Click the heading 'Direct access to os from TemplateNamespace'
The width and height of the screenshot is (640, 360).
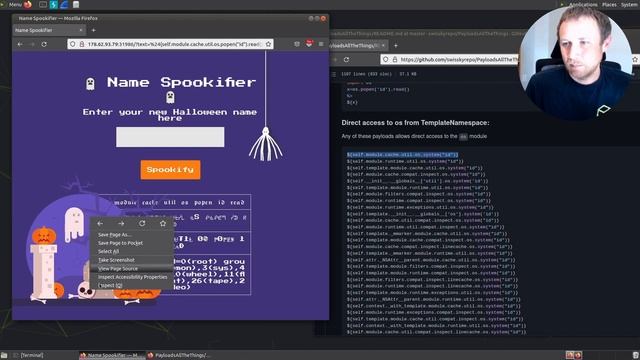point(415,122)
